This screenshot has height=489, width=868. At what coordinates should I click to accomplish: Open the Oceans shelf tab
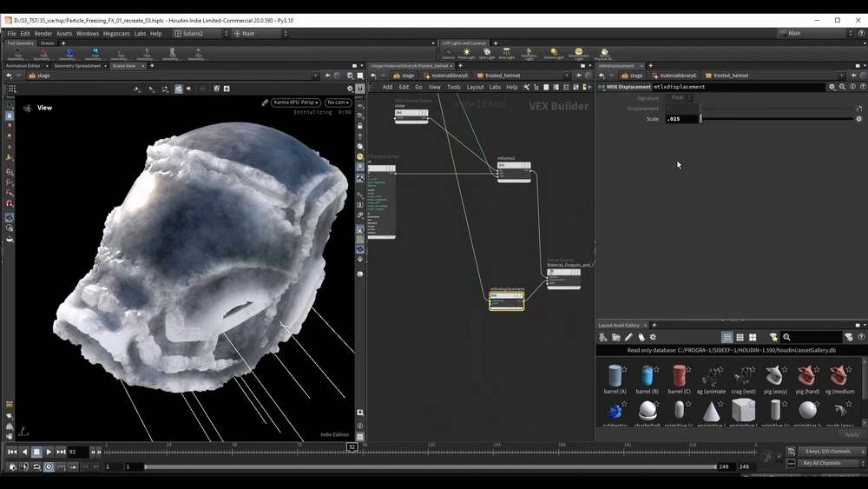[x=47, y=43]
